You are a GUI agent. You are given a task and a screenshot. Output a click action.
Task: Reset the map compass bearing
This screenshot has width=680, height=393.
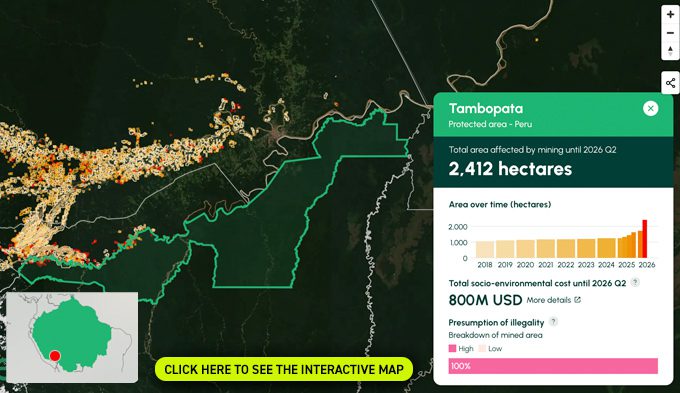click(x=670, y=51)
